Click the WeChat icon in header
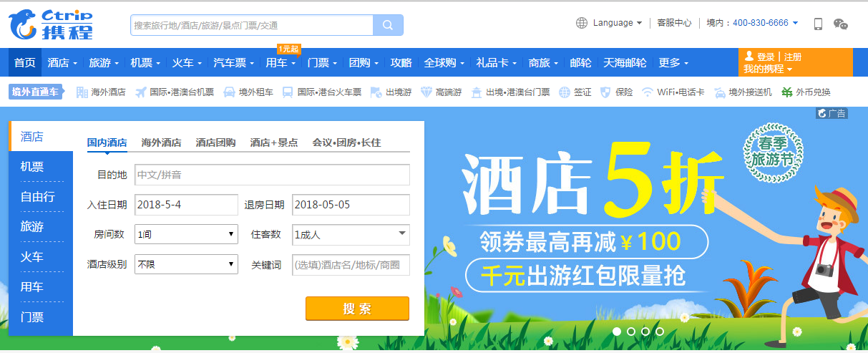Viewport: 868px width, 353px height. (x=841, y=24)
